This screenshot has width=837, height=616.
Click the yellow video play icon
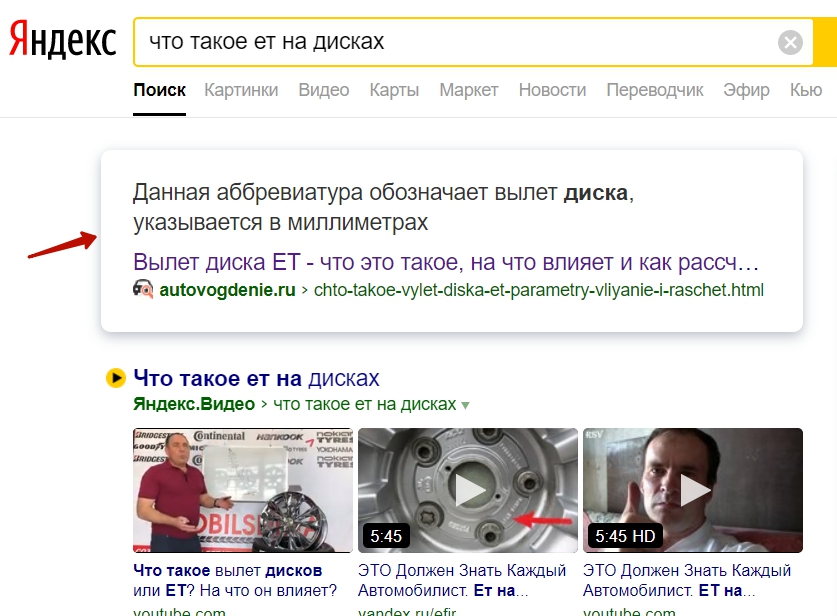(x=116, y=379)
